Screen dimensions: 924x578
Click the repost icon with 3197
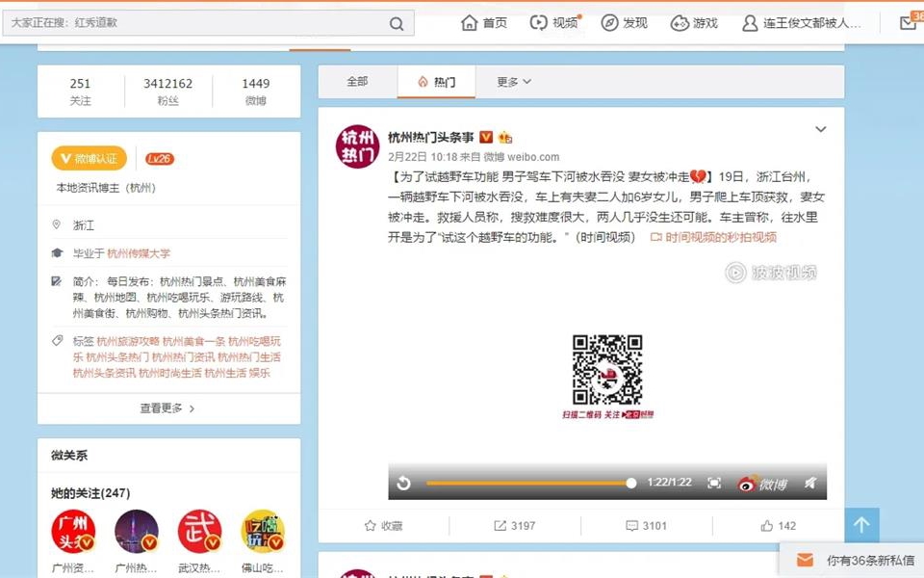[514, 526]
